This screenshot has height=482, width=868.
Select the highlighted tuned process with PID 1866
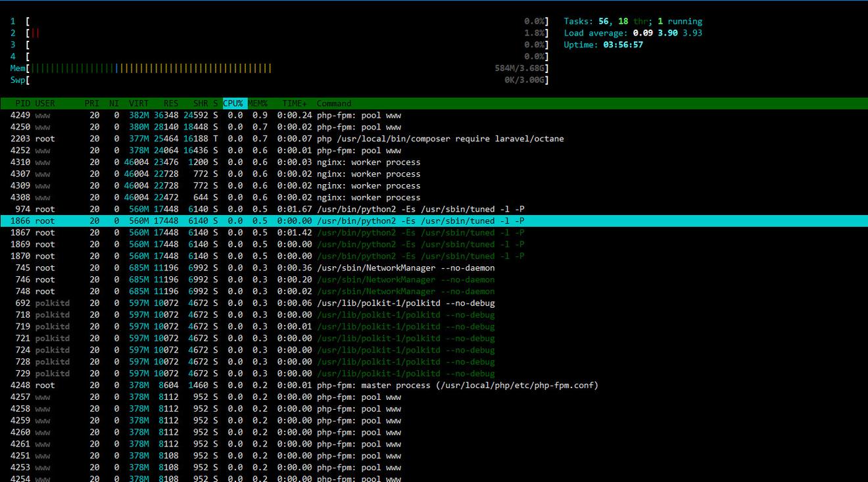pyautogui.click(x=420, y=221)
